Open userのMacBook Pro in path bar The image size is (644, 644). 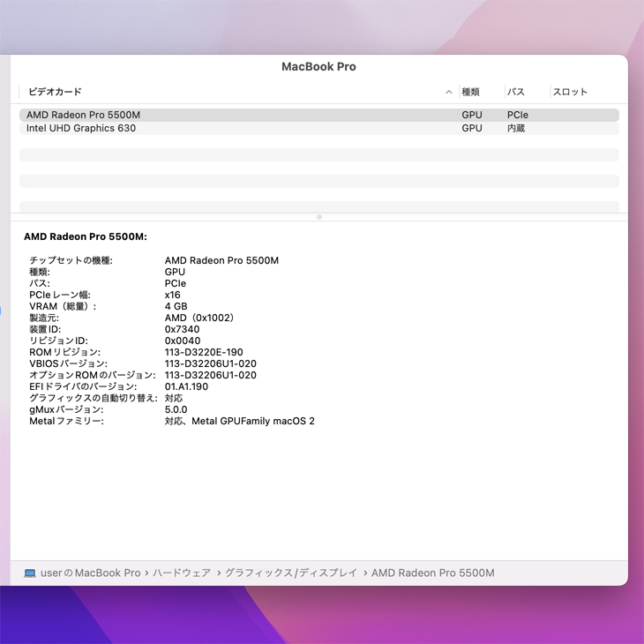(90, 573)
